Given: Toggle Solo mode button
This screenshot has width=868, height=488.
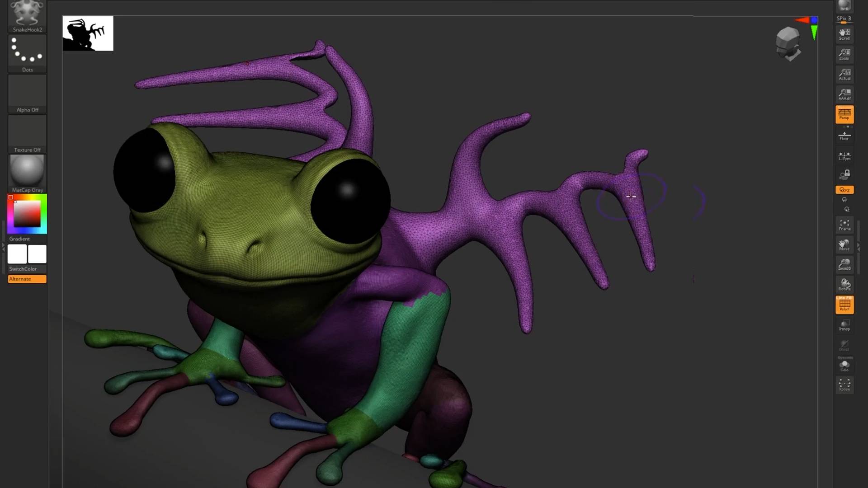Looking at the screenshot, I should click(x=844, y=366).
